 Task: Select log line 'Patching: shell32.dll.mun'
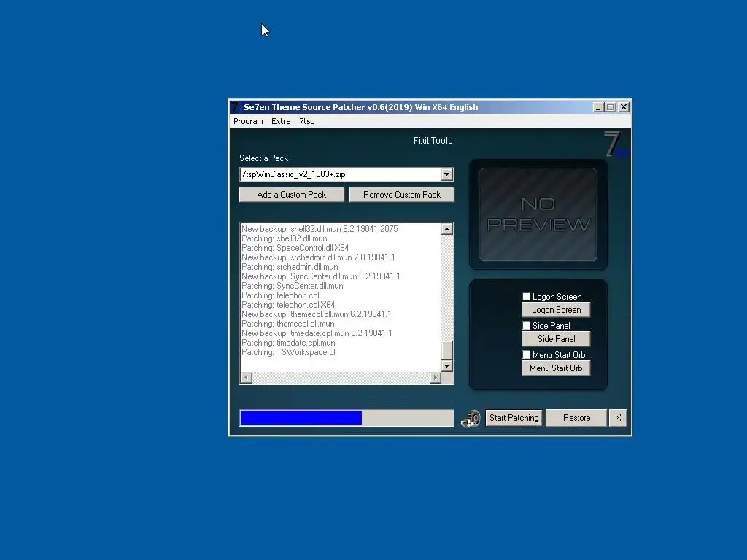(285, 238)
